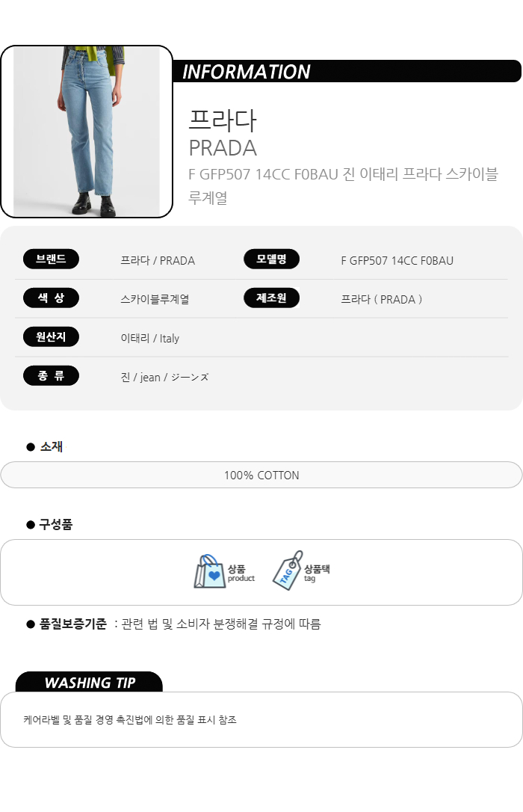The width and height of the screenshot is (523, 812).
Task: Click the 100% COTTON material field
Action: click(261, 476)
